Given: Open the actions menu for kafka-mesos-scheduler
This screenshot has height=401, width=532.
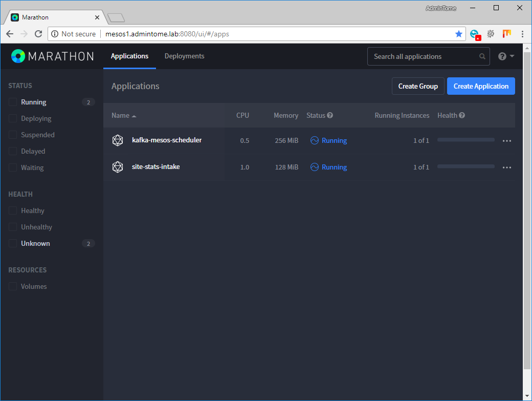Looking at the screenshot, I should [507, 140].
